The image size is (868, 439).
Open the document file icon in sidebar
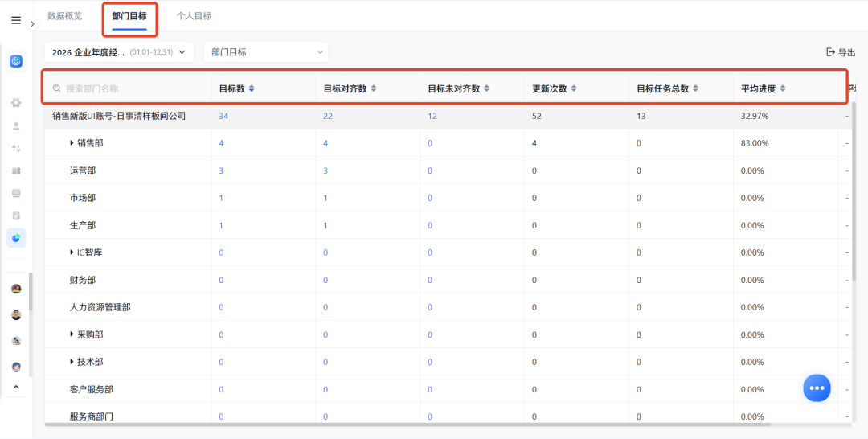16,216
